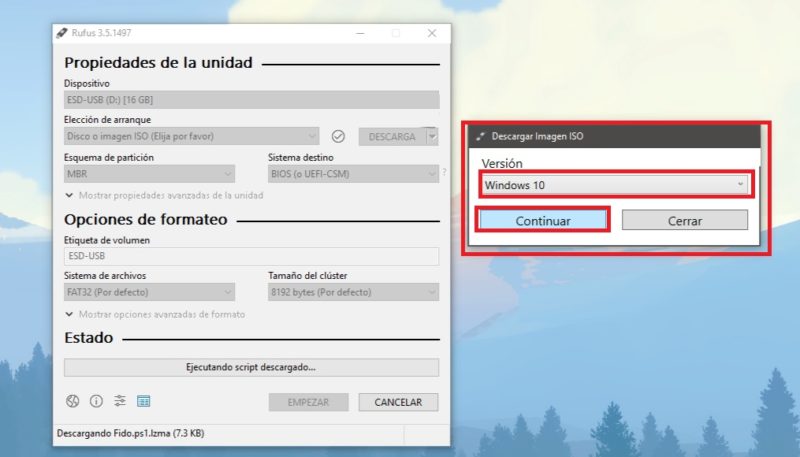Open the Dispositivo device dropdown
The width and height of the screenshot is (800, 457).
pos(252,99)
